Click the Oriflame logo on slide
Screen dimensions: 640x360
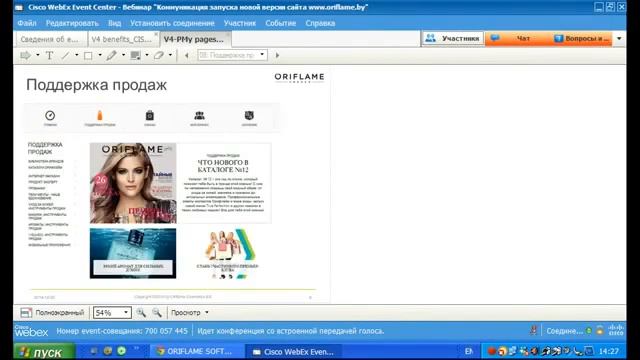click(x=300, y=78)
